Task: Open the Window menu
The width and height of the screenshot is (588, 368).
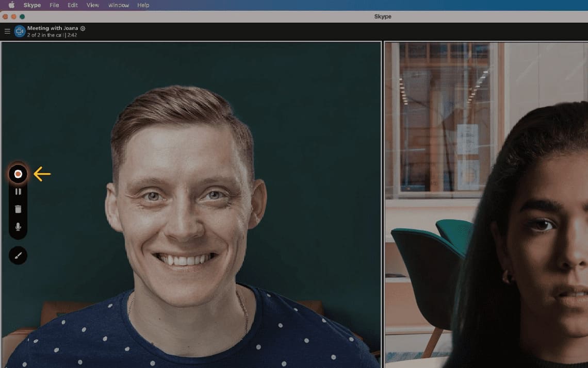Action: pyautogui.click(x=118, y=5)
